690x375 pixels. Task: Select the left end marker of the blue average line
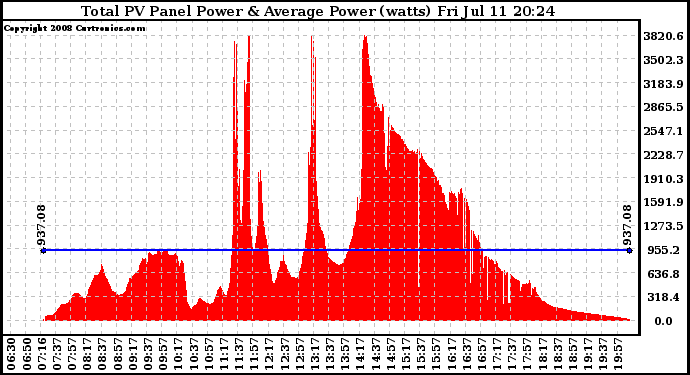[x=43, y=250]
